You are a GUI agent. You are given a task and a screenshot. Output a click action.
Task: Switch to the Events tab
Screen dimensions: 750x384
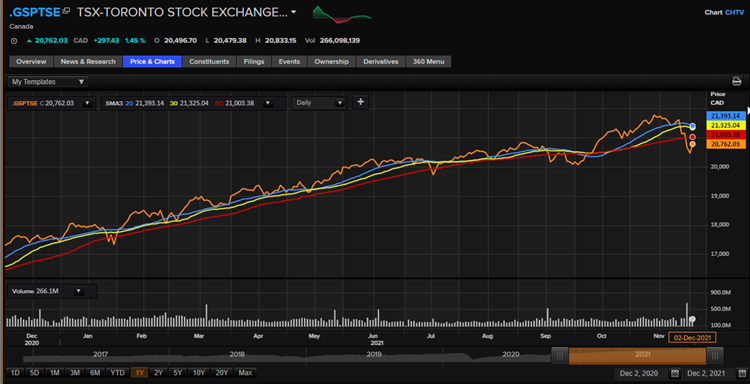(x=289, y=62)
